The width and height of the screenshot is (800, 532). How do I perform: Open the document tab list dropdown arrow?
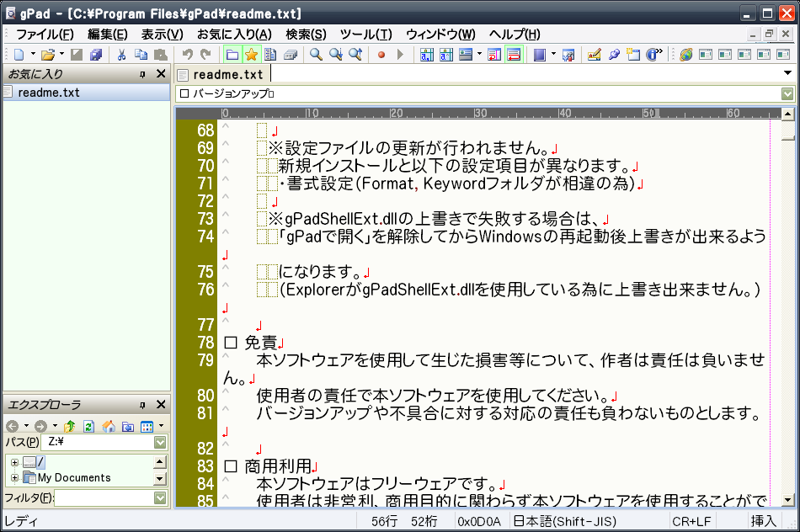(787, 73)
